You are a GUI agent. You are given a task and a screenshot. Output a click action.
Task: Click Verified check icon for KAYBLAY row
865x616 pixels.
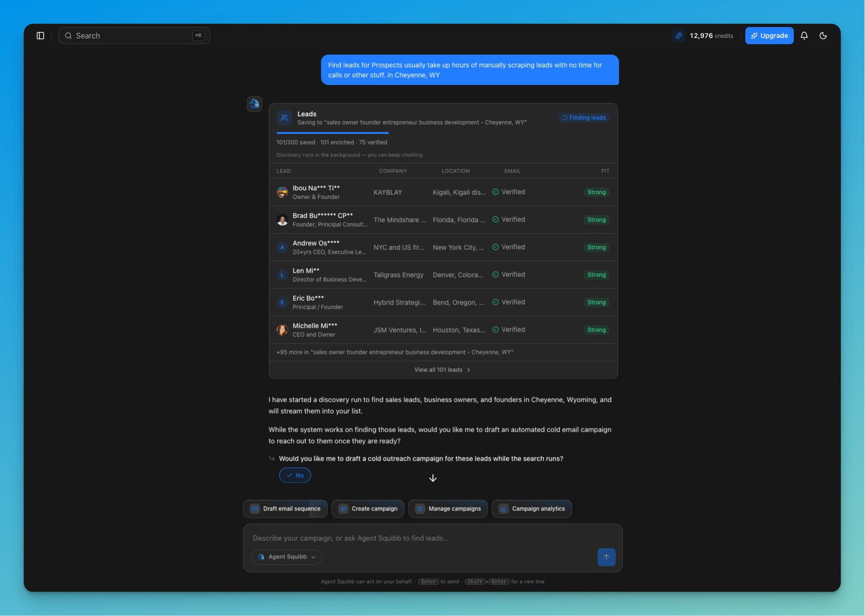tap(495, 192)
